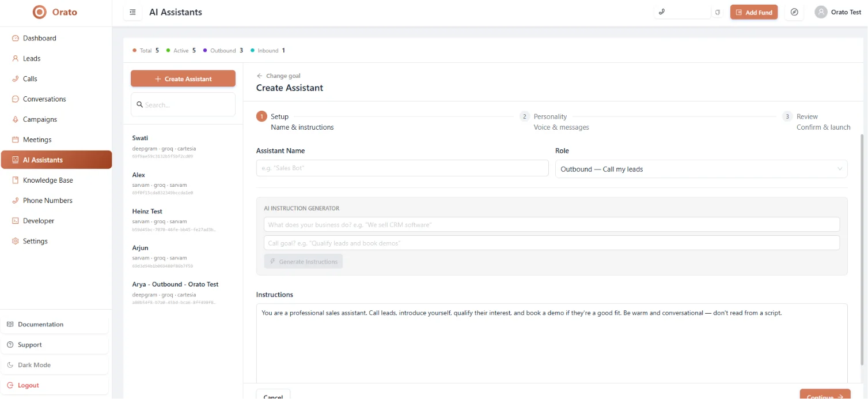Viewport: 868px width, 399px height.
Task: Select Arya - Outbound - Orato Test assistant
Action: tap(183, 293)
